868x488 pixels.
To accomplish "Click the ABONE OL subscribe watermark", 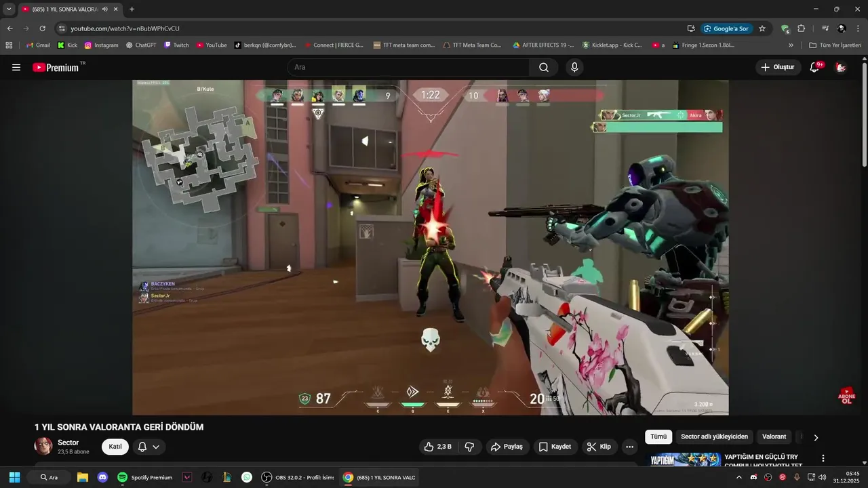I will coord(846,396).
